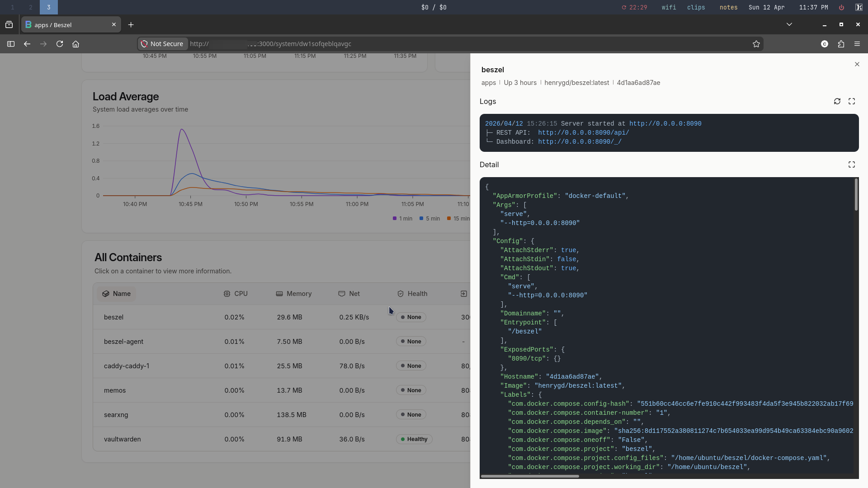Bookmark this page with star icon

(756, 44)
